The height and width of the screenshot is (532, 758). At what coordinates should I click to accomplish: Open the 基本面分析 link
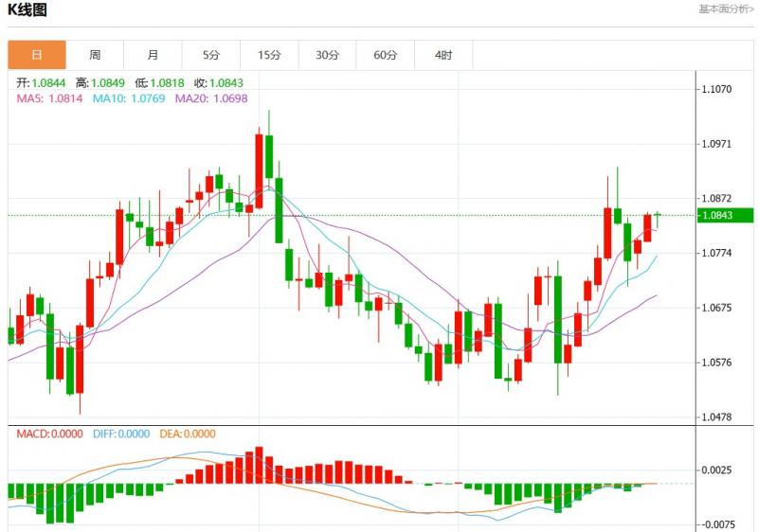coord(726,9)
